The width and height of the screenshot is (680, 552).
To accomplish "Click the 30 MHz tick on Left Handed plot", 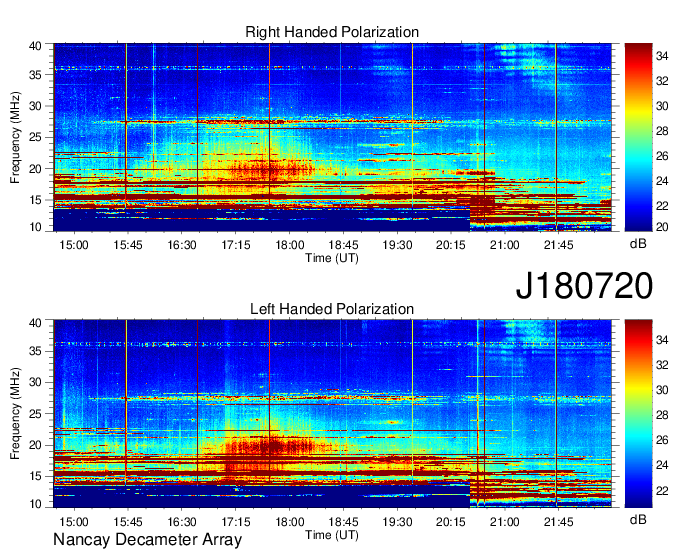I will (35, 382).
